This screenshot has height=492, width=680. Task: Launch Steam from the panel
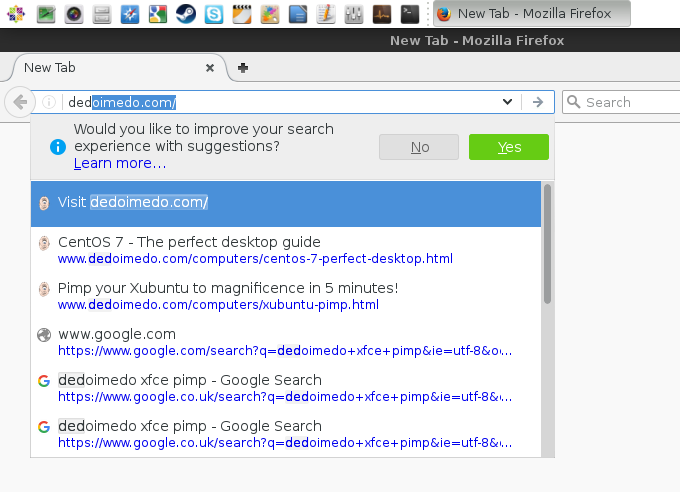coord(186,14)
